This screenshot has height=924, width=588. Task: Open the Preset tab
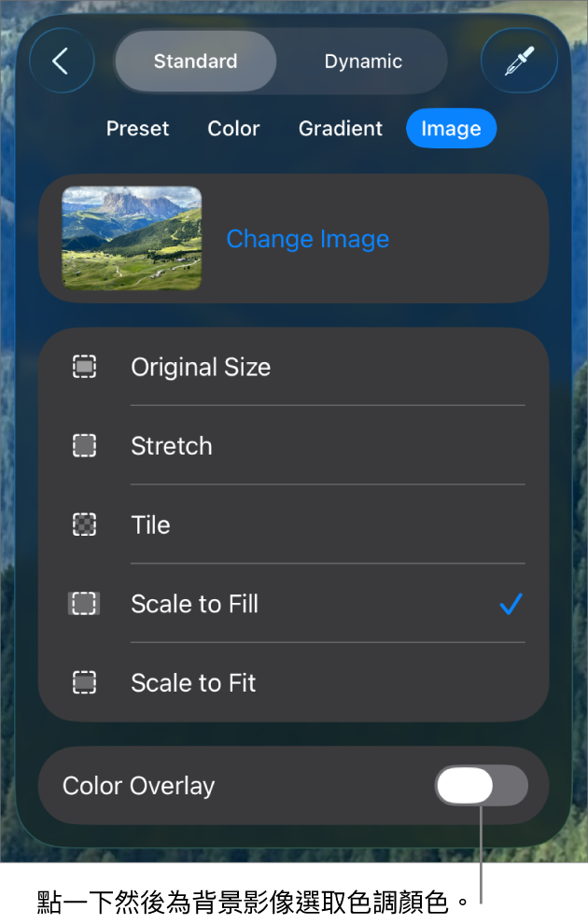click(x=138, y=129)
